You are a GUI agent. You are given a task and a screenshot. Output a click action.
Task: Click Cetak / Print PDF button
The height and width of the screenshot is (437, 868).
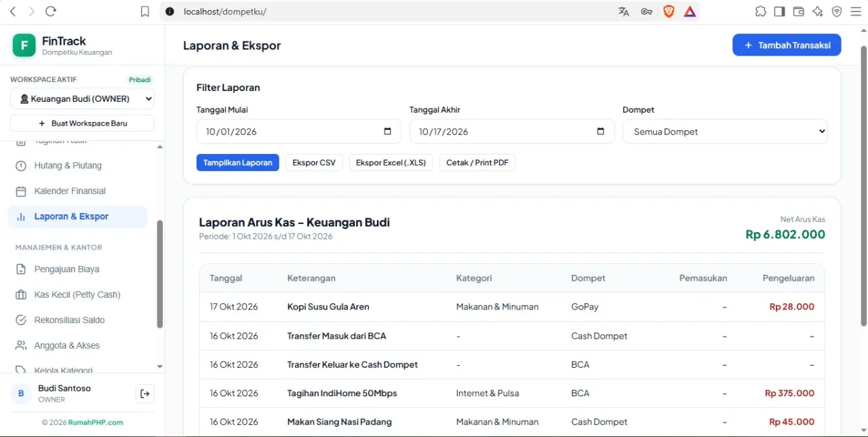point(477,163)
